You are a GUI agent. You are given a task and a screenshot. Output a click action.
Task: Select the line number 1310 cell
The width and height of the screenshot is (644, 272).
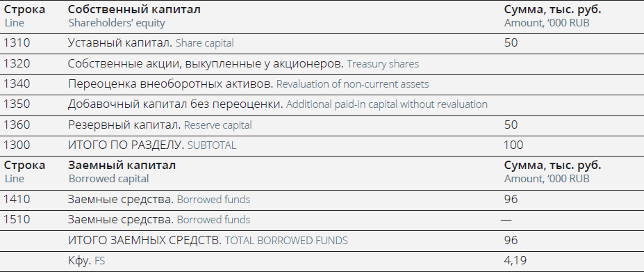(x=17, y=43)
